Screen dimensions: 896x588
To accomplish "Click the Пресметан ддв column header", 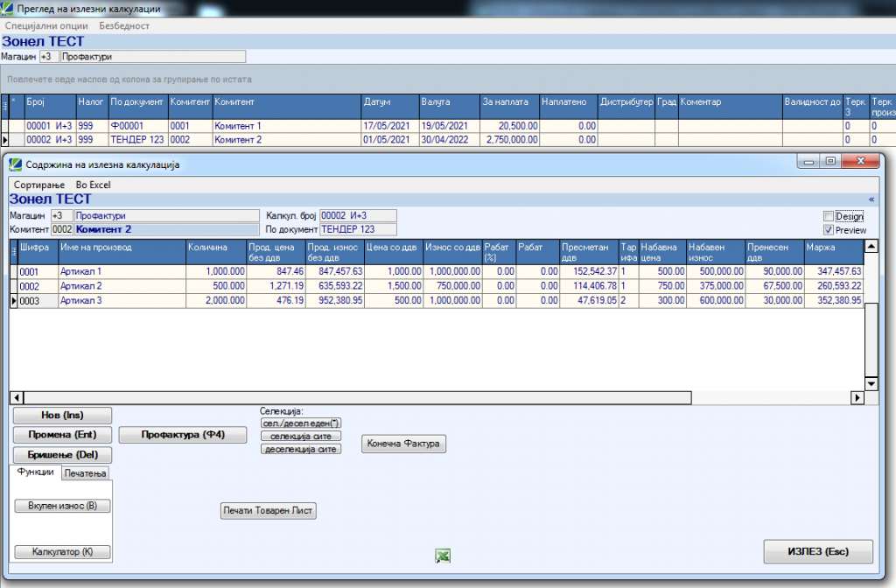I will 589,252.
